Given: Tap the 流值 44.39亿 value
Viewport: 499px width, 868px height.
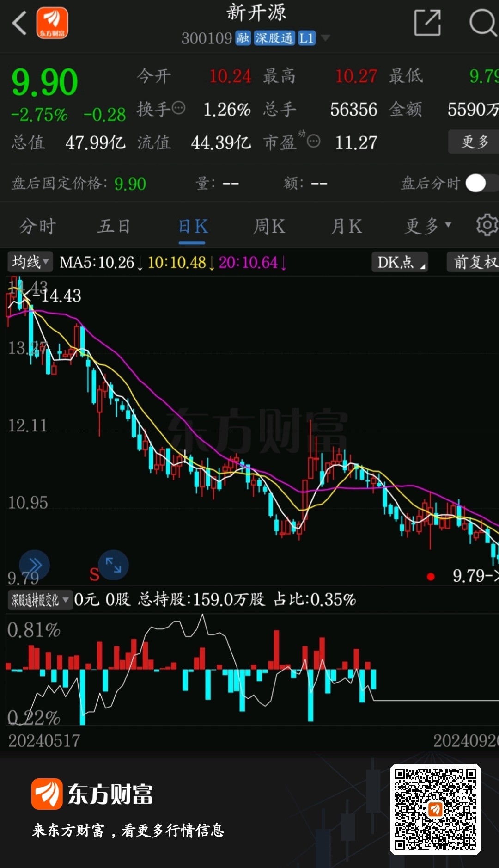Looking at the screenshot, I should pyautogui.click(x=221, y=142).
